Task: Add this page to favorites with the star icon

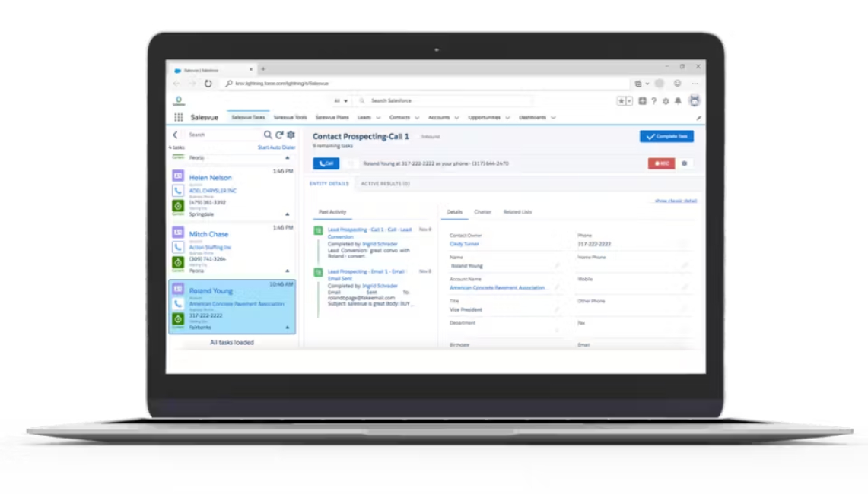Action: coord(621,100)
